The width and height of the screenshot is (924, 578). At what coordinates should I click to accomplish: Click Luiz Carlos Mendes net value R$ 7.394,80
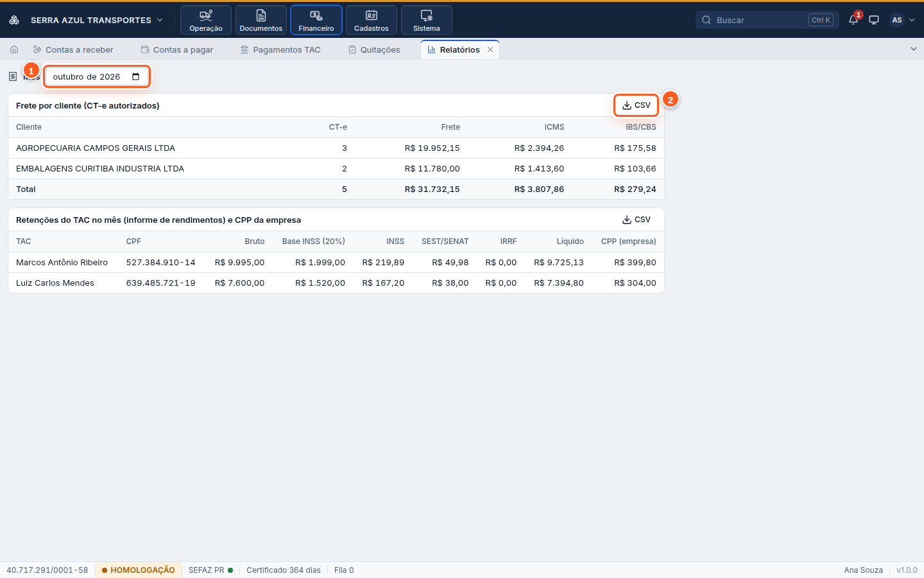[559, 283]
